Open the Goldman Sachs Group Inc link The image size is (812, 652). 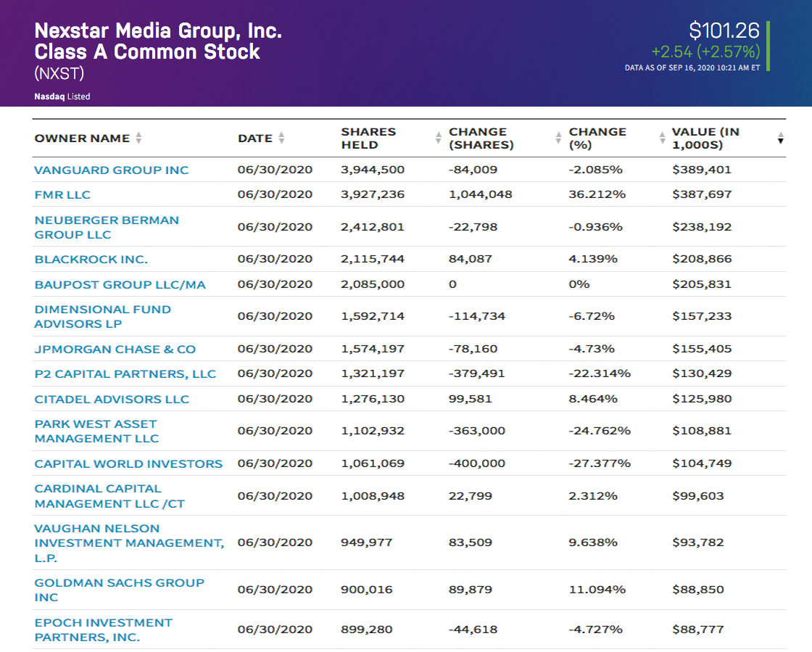[x=120, y=590]
